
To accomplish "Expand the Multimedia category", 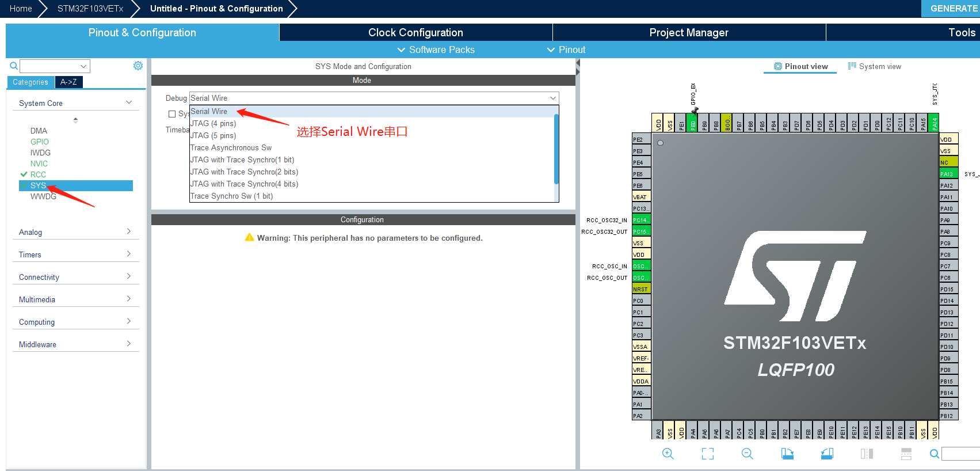I will tap(75, 299).
